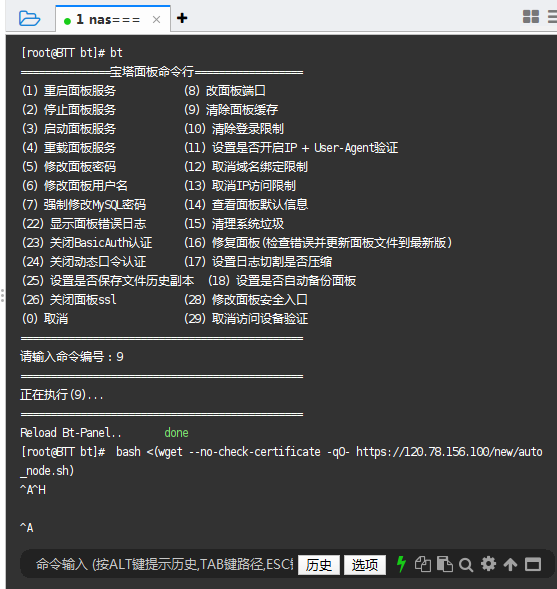Click the '(17) 设置日志切割是否压缩' text
Viewport: 557px width, 589px height.
pos(258,262)
